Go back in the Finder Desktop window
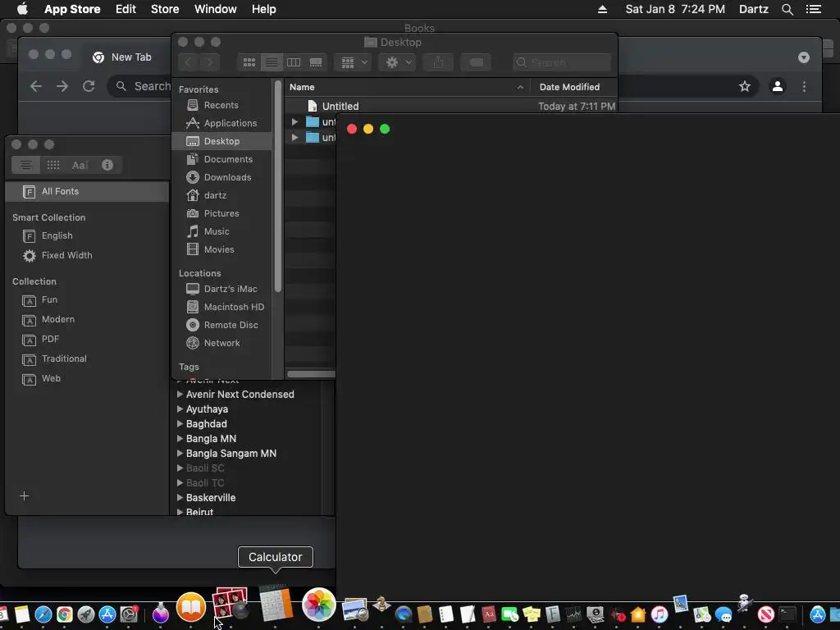 (x=189, y=62)
